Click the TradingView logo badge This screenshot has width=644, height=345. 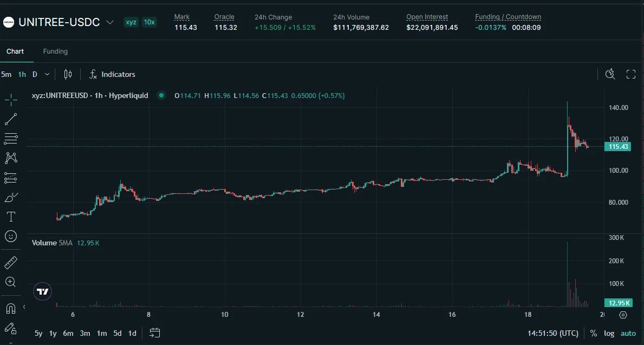43,291
